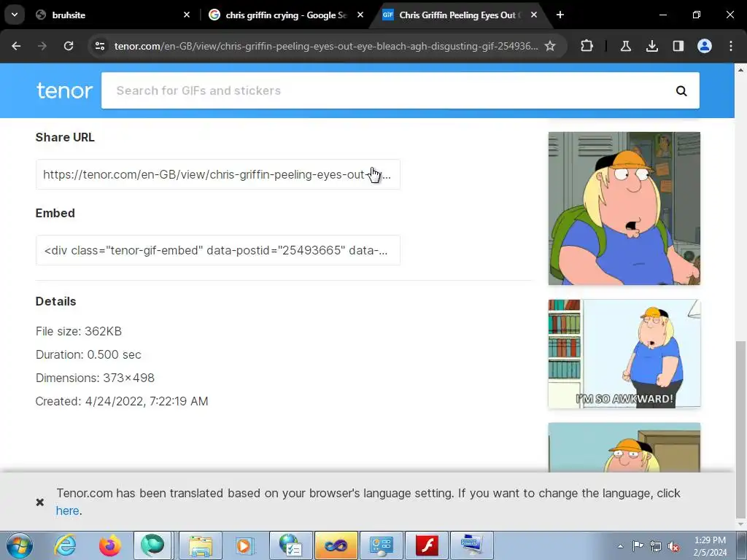Open the on-screen keyboard taskbar icon
The width and height of the screenshot is (747, 560).
click(472, 545)
